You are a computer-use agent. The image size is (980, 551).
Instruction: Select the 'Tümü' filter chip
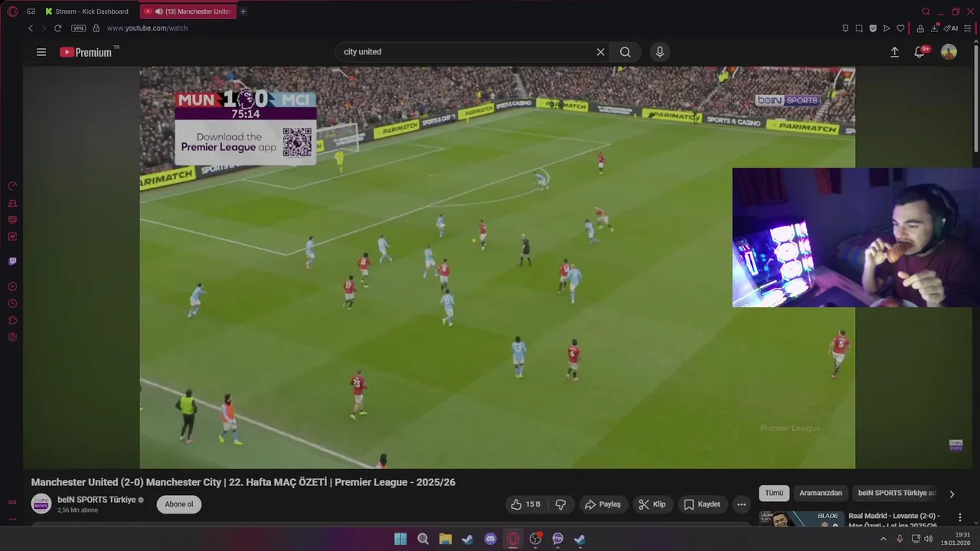click(x=774, y=494)
